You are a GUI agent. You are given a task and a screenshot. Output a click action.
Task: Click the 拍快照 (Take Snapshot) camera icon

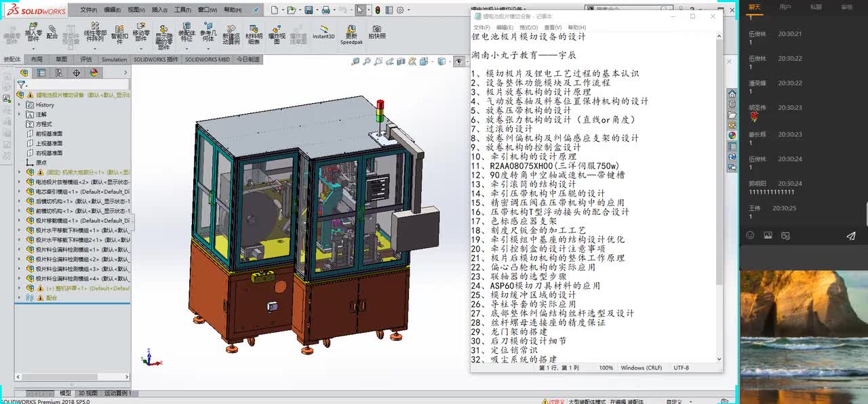coord(376,31)
